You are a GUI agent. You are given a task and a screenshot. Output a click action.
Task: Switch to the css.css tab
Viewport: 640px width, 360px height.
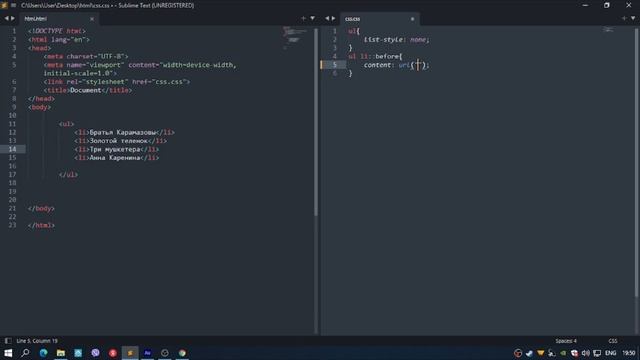353,19
